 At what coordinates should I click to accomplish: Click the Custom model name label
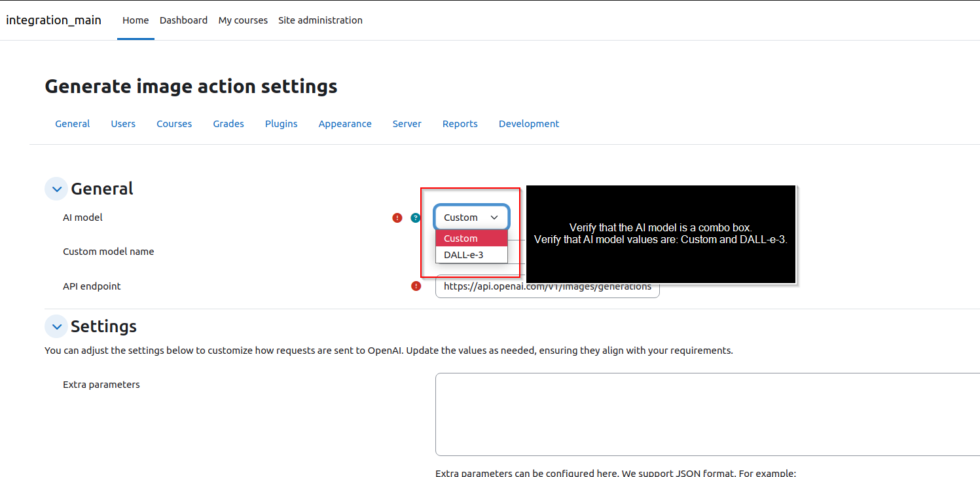[x=109, y=252]
